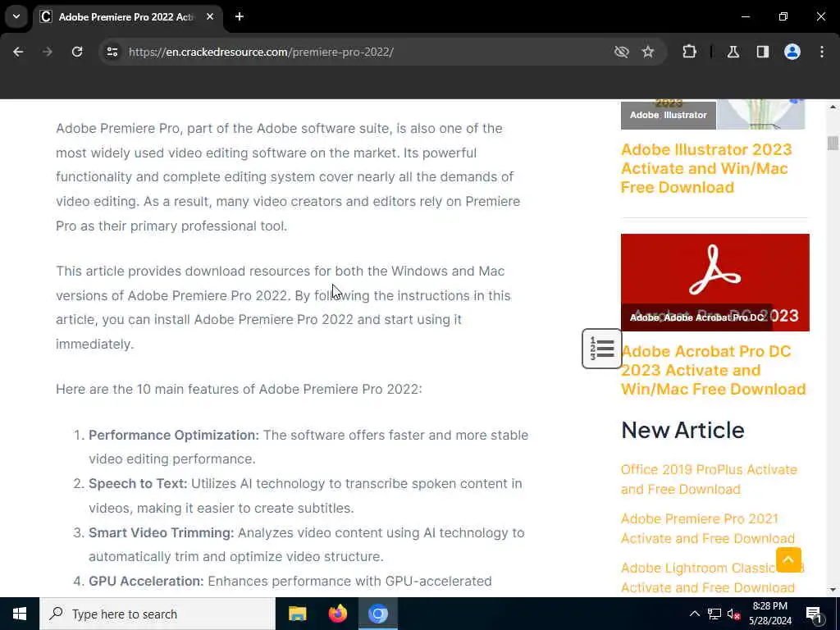Image resolution: width=840 pixels, height=630 pixels.
Task: Open the taskbar clock and date
Action: [769, 614]
